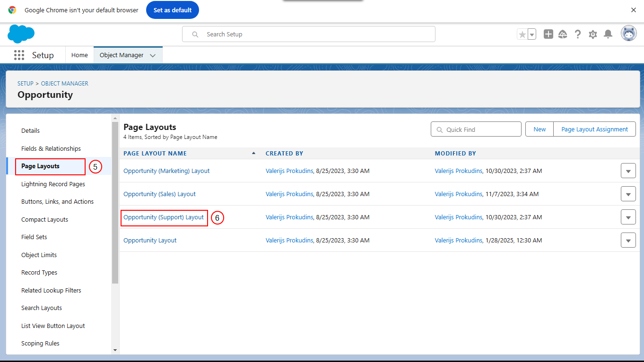Open the user profile avatar

point(629,34)
